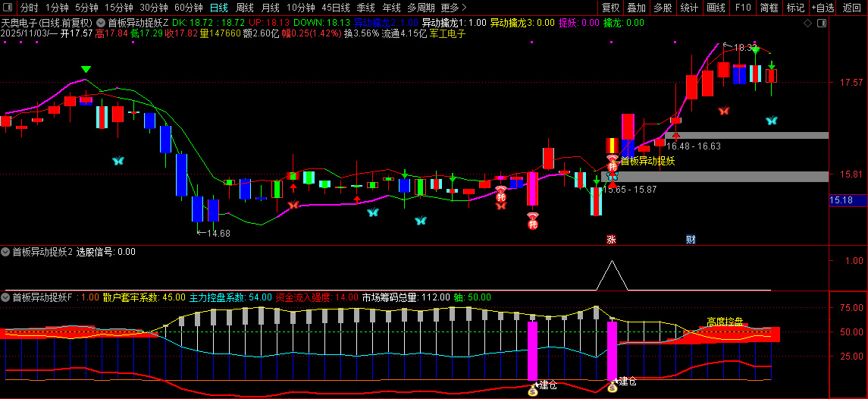The height and width of the screenshot is (399, 868).
Task: Open the 多周期 multi-period view
Action: coord(420,8)
